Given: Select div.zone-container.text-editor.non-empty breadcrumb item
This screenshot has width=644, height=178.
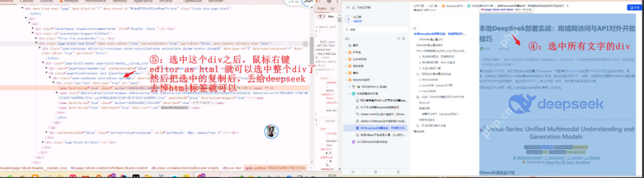Looking at the screenshot, I should coord(185,168).
